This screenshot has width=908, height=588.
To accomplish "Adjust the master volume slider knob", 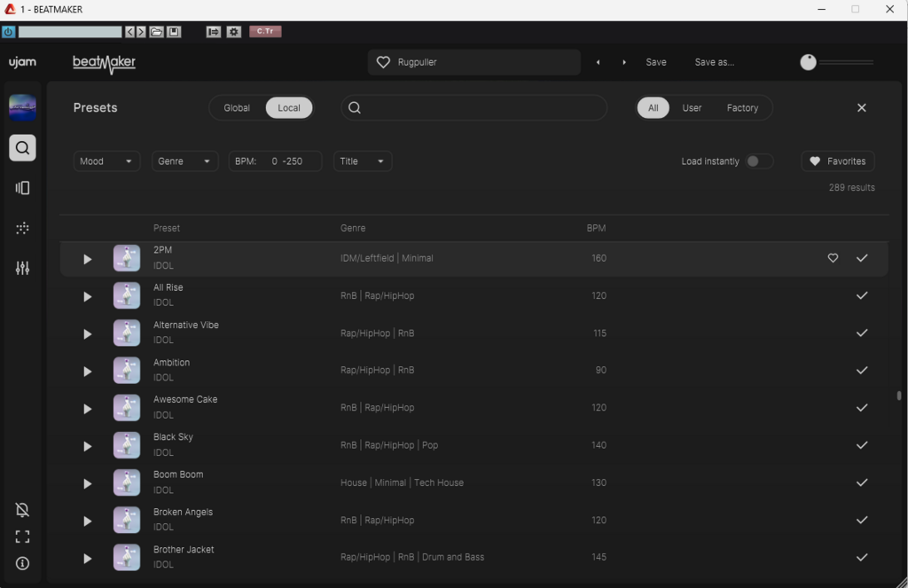I will [x=808, y=62].
